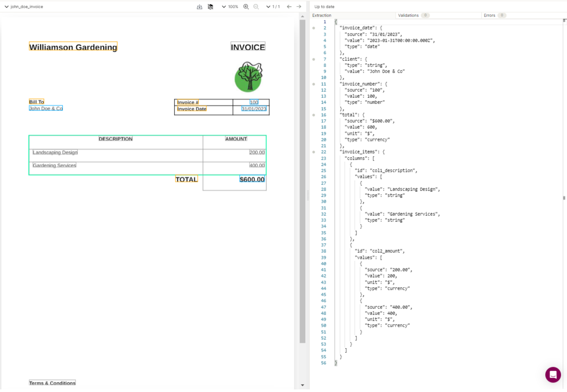Click JSON line "source": "200.00"
Screen dimensions: 567x392
point(388,270)
